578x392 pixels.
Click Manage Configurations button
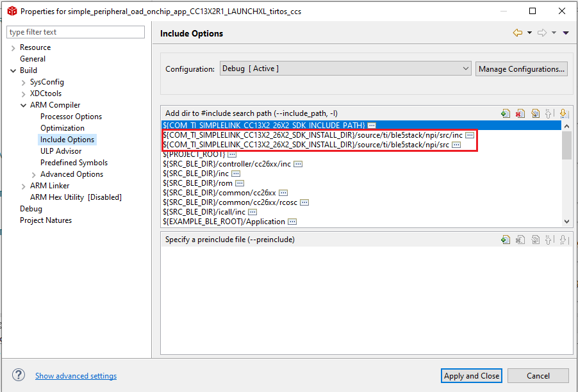(521, 69)
